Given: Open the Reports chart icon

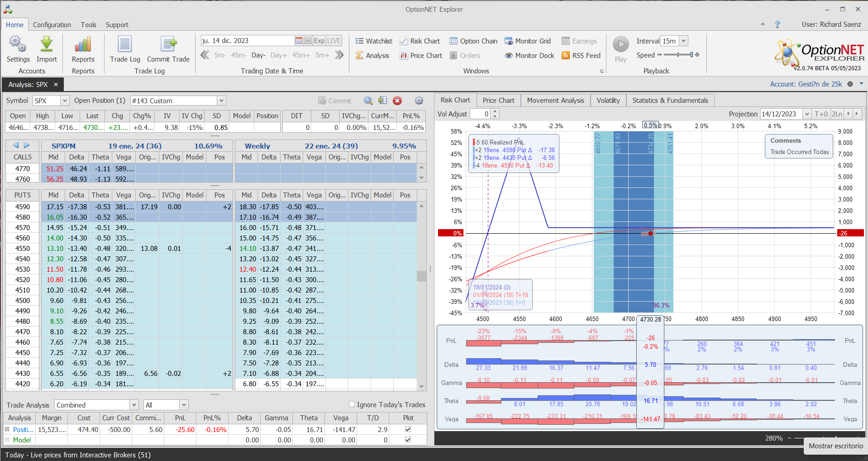Looking at the screenshot, I should point(83,45).
